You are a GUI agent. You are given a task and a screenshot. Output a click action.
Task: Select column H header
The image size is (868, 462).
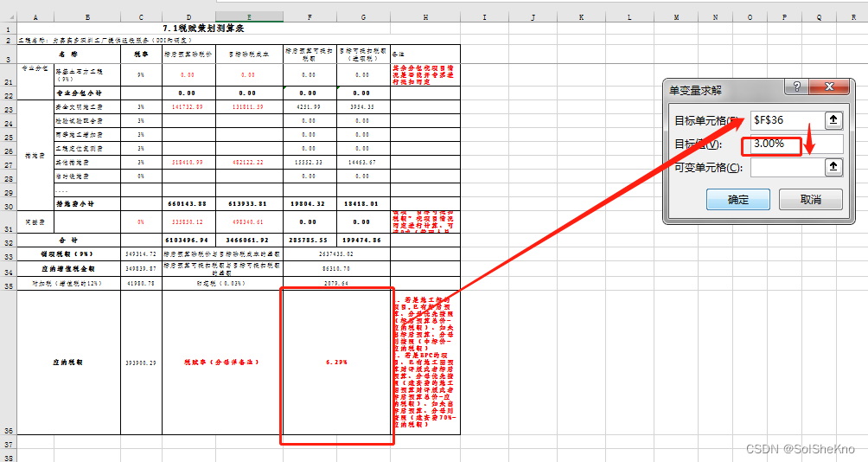point(425,17)
